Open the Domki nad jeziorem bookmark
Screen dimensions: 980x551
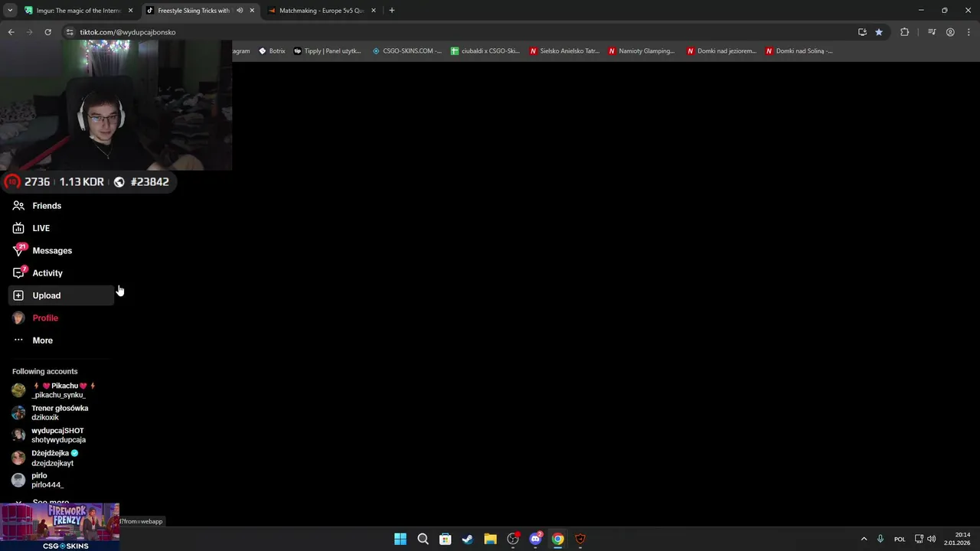click(x=721, y=51)
